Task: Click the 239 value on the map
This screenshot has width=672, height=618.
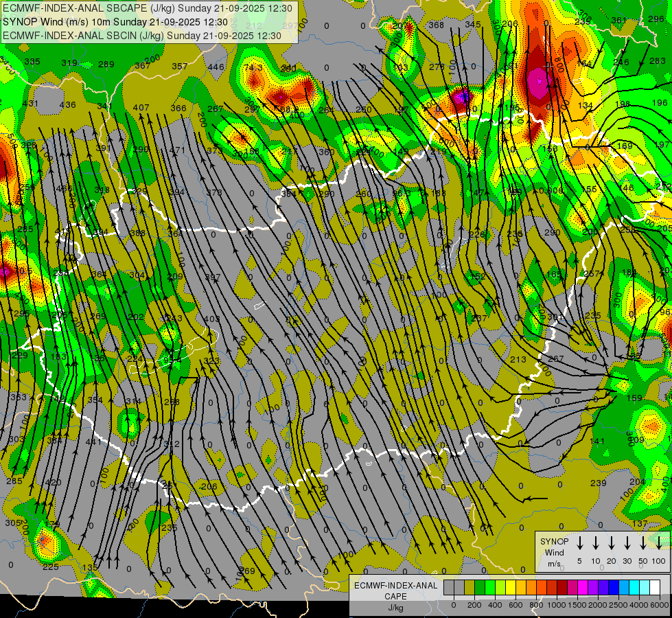Action: 599,483
